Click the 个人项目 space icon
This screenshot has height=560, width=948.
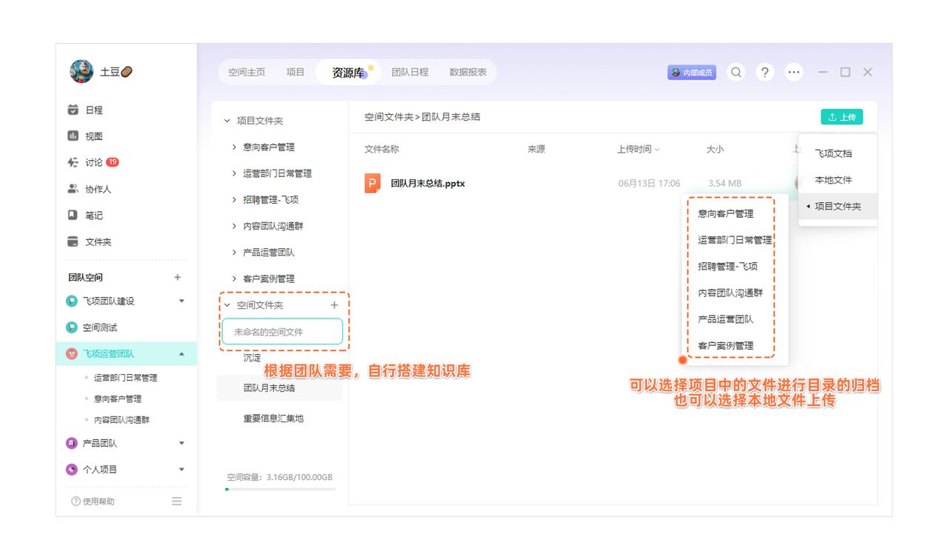(x=72, y=470)
